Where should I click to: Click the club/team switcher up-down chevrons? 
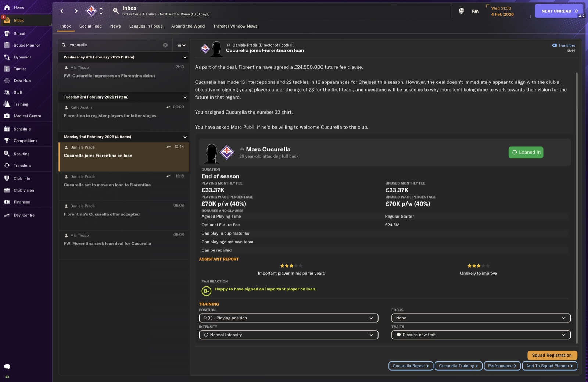tap(101, 11)
